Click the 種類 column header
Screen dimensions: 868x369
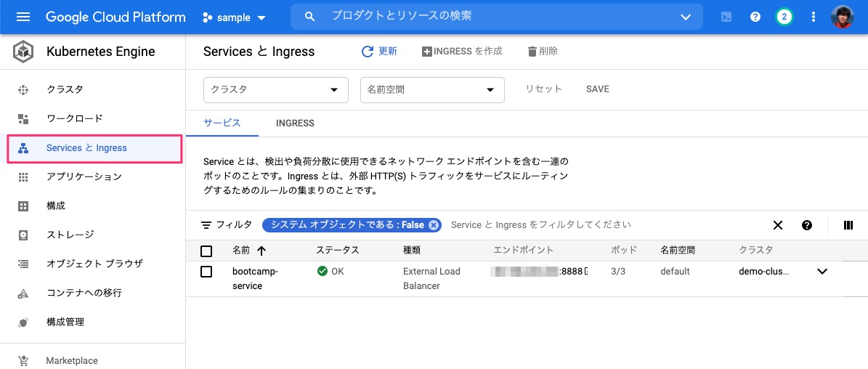coord(412,250)
